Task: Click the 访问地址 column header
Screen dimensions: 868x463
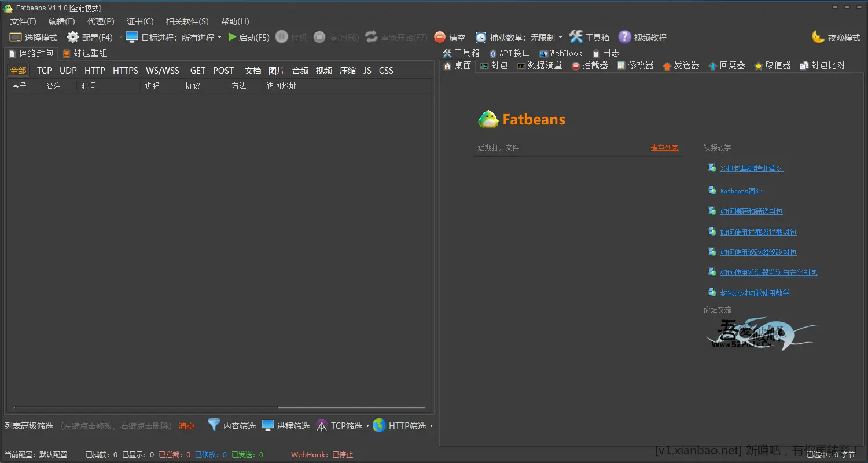Action: 281,86
